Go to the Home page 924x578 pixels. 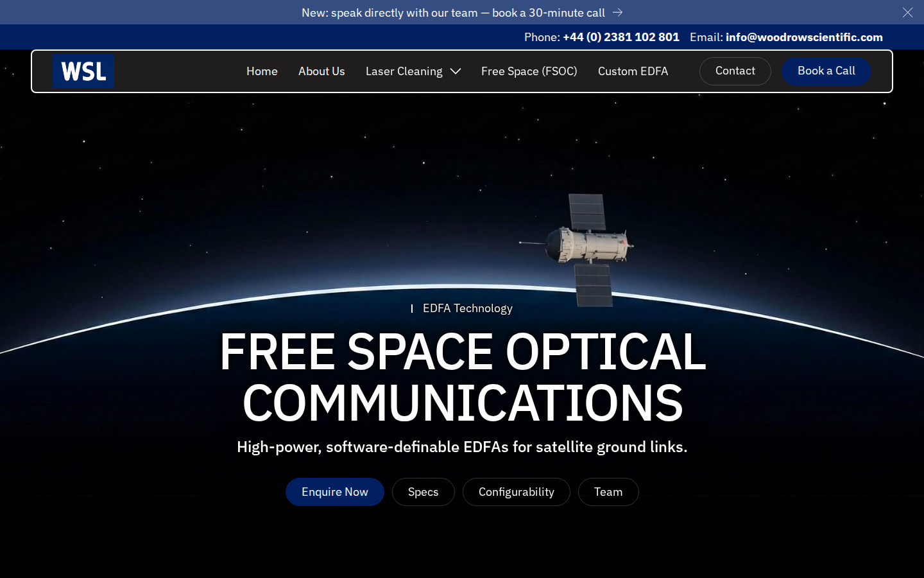click(x=262, y=71)
